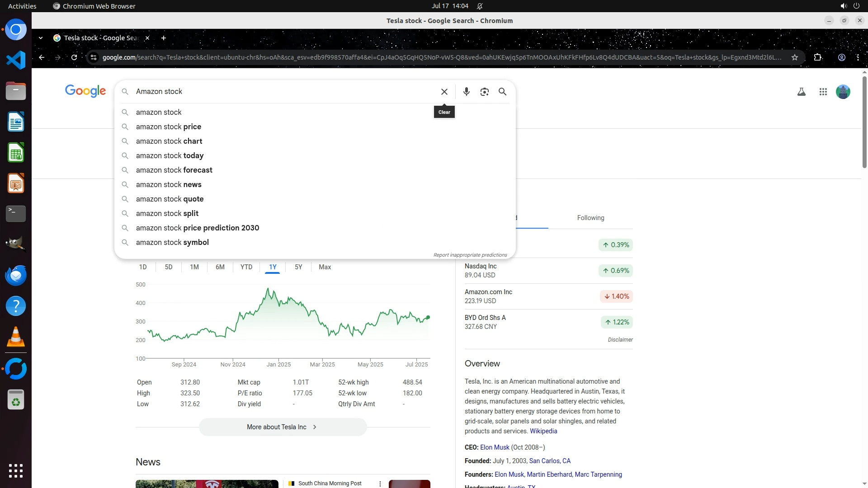Start voice search with microphone icon
Image resolution: width=868 pixels, height=488 pixels.
(466, 92)
